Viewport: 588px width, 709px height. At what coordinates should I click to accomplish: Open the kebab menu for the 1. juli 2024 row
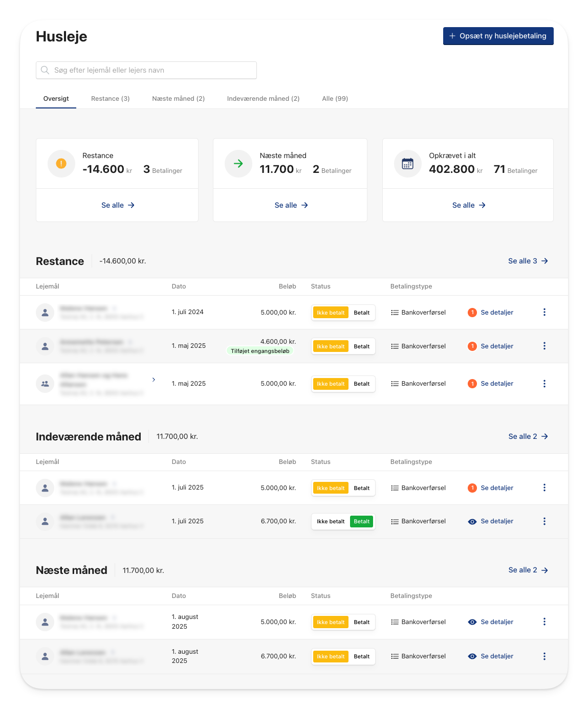544,312
